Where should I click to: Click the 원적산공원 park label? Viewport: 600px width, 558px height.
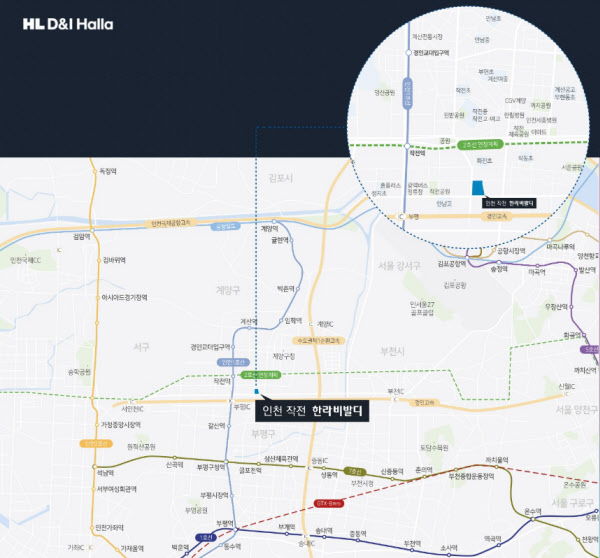(141, 447)
